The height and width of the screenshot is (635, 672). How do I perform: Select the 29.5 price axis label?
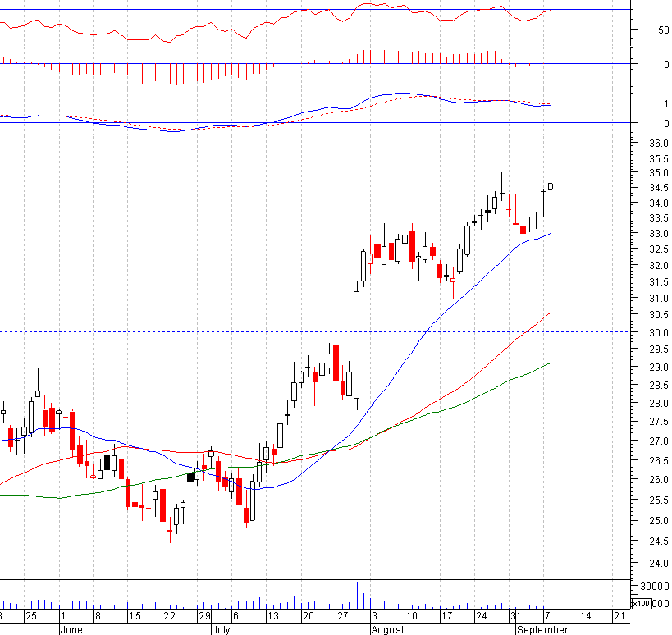coord(659,349)
